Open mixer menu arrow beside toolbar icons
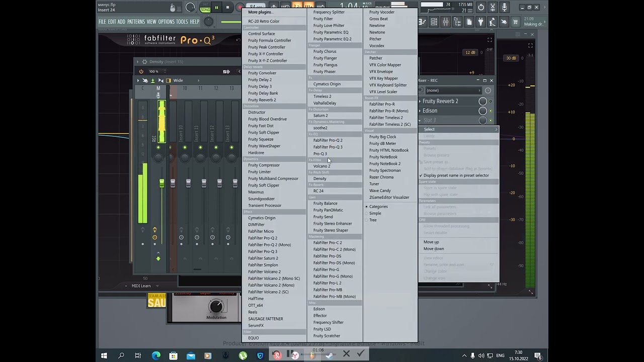644x362 pixels. click(138, 80)
